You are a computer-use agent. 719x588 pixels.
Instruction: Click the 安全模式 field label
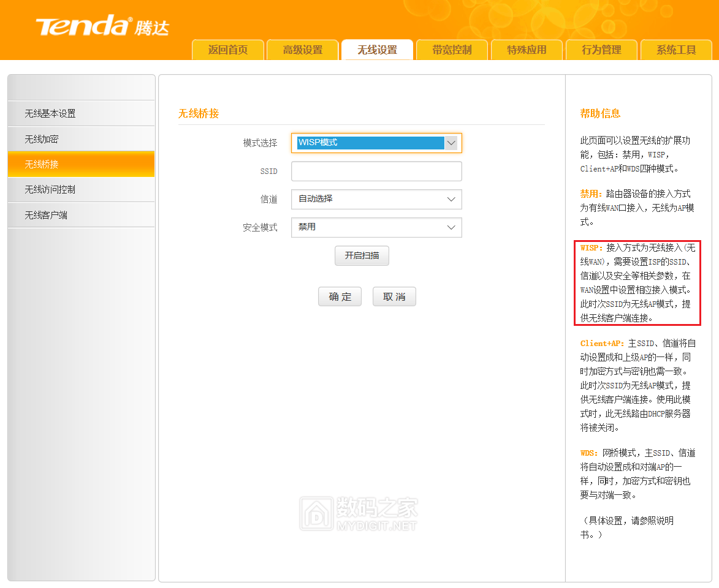click(x=260, y=227)
